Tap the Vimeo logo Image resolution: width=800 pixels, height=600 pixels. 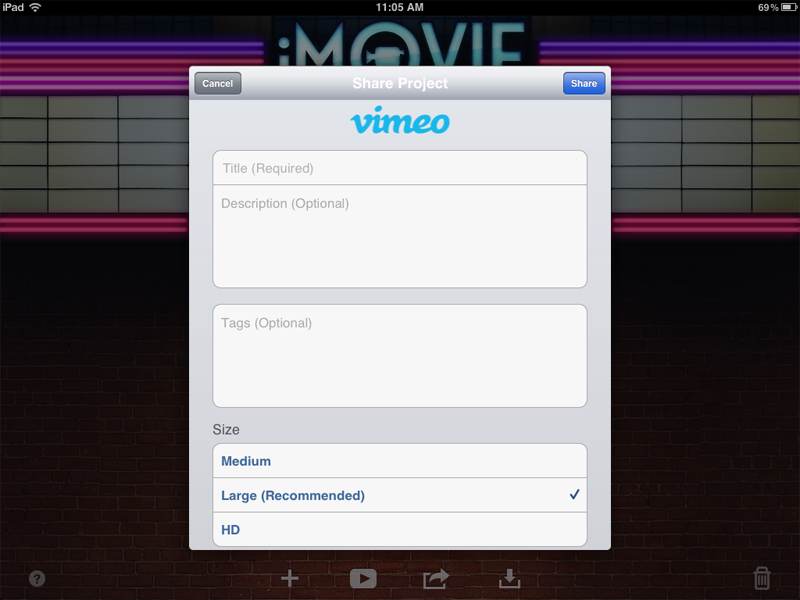(400, 121)
